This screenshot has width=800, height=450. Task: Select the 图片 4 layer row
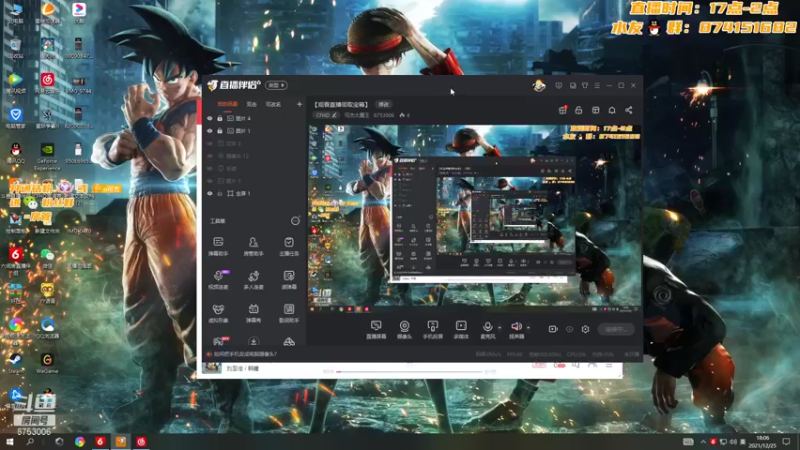tap(254, 118)
